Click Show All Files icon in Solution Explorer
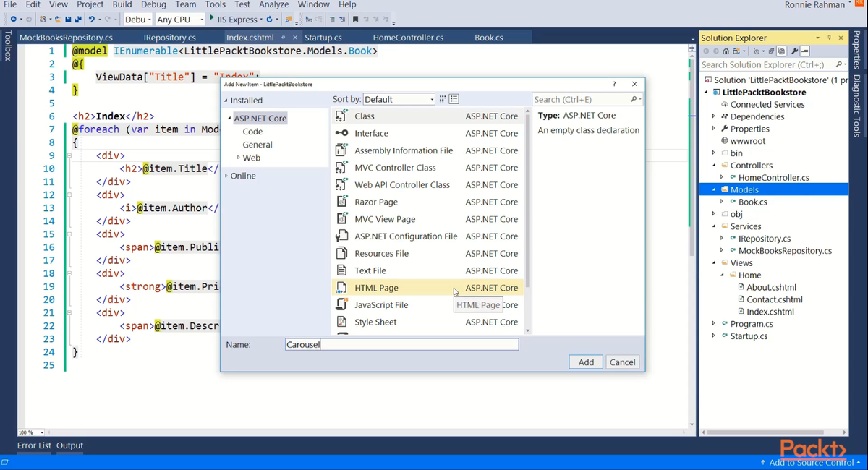The height and width of the screenshot is (470, 868). point(782,51)
